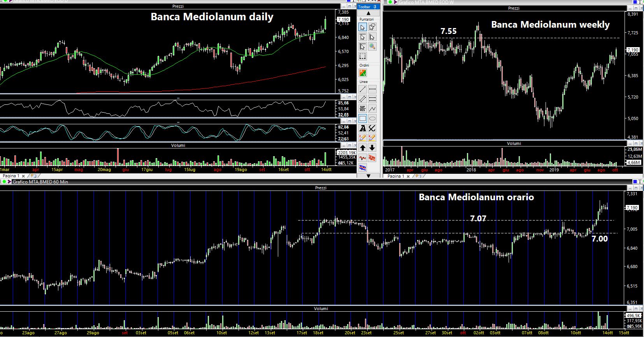Insert an up arrow marker
This screenshot has width=644, height=337.
pyautogui.click(x=363, y=148)
